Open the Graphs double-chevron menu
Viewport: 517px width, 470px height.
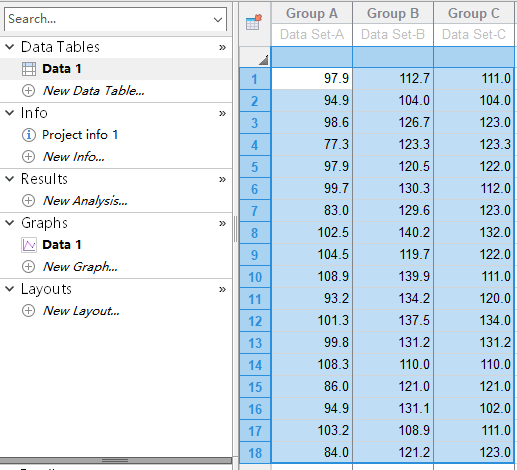pos(222,223)
